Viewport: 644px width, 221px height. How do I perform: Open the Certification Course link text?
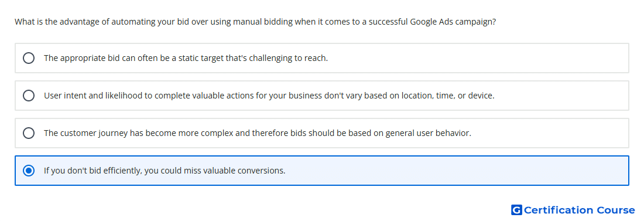579,210
